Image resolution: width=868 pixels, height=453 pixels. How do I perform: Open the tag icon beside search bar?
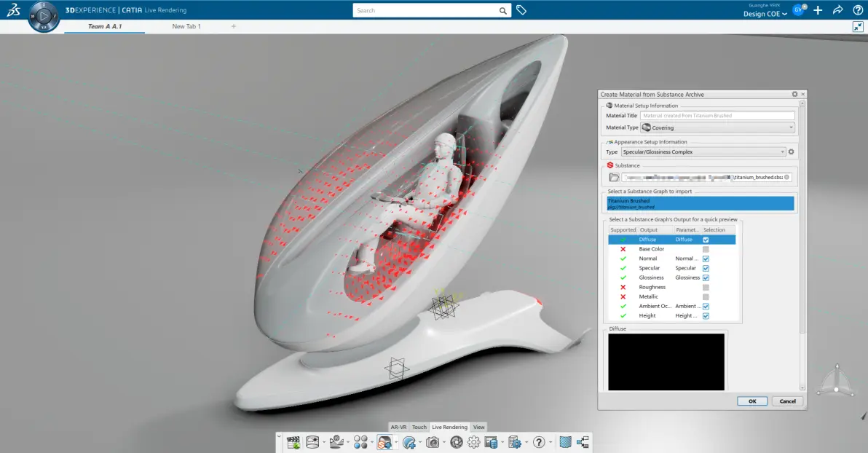pos(521,10)
